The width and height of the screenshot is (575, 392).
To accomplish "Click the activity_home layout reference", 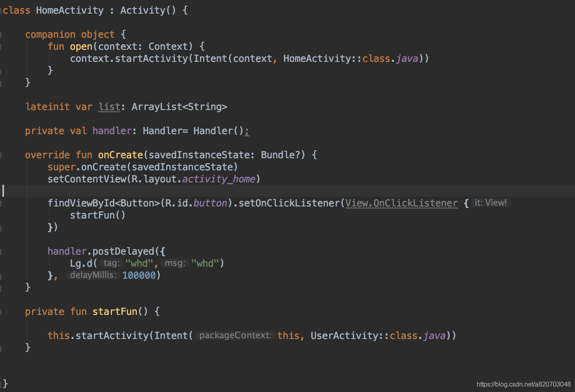I will pyautogui.click(x=219, y=179).
